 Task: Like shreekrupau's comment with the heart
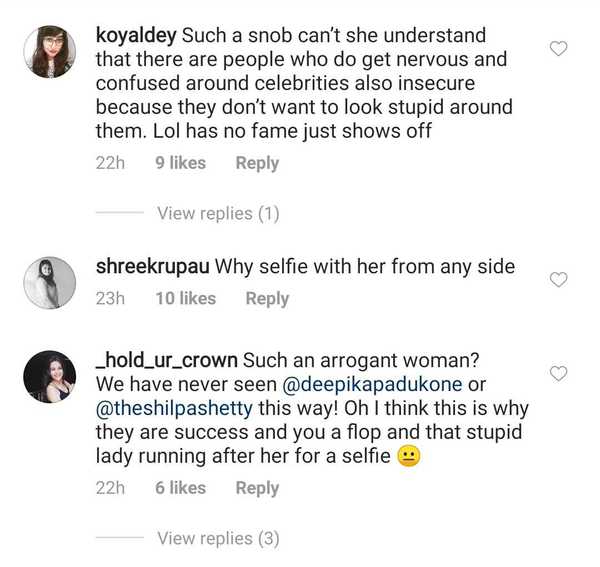pos(560,279)
